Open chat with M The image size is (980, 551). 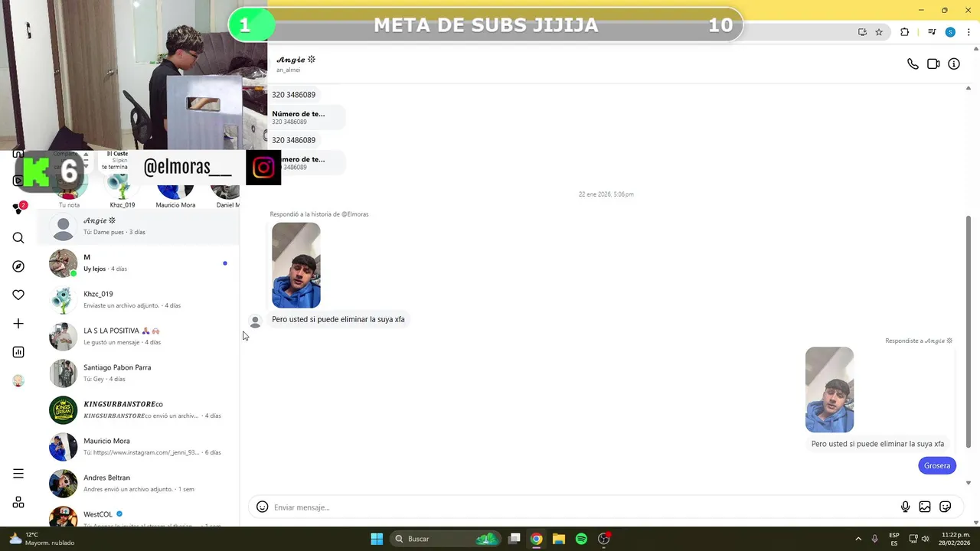pyautogui.click(x=139, y=262)
